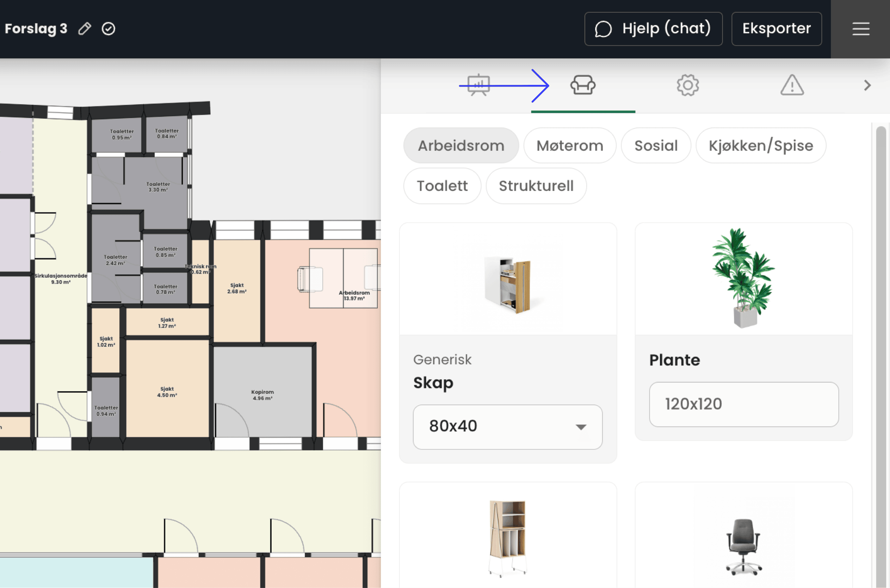Select the Toalett category button
890x588 pixels.
click(x=442, y=186)
